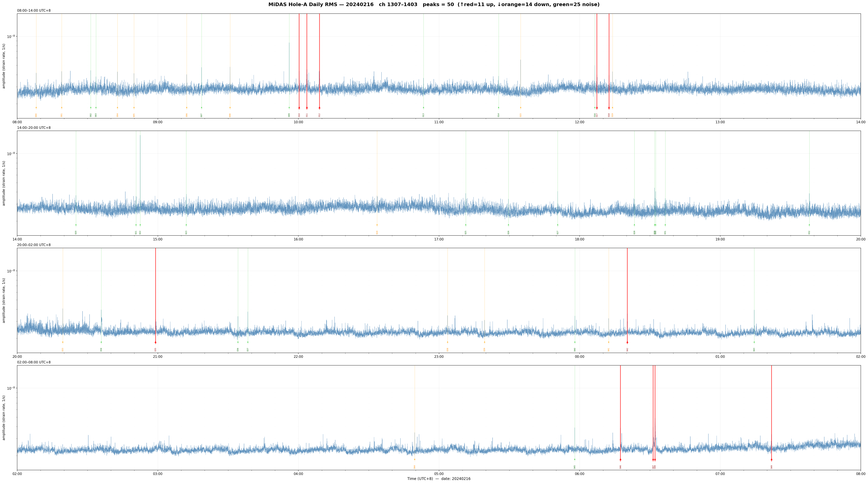The height and width of the screenshot is (483, 868).
Task: Click green noise marker 036
Action: click(x=238, y=342)
